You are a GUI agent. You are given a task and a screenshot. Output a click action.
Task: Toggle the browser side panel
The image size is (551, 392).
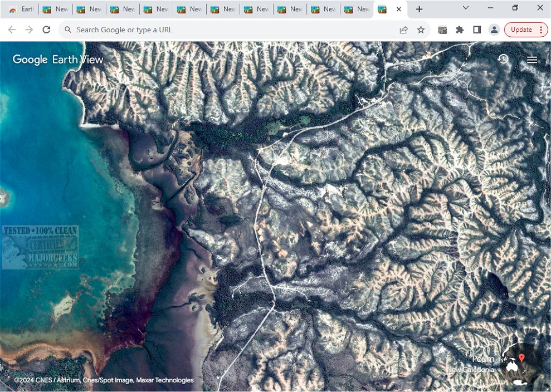click(x=477, y=30)
